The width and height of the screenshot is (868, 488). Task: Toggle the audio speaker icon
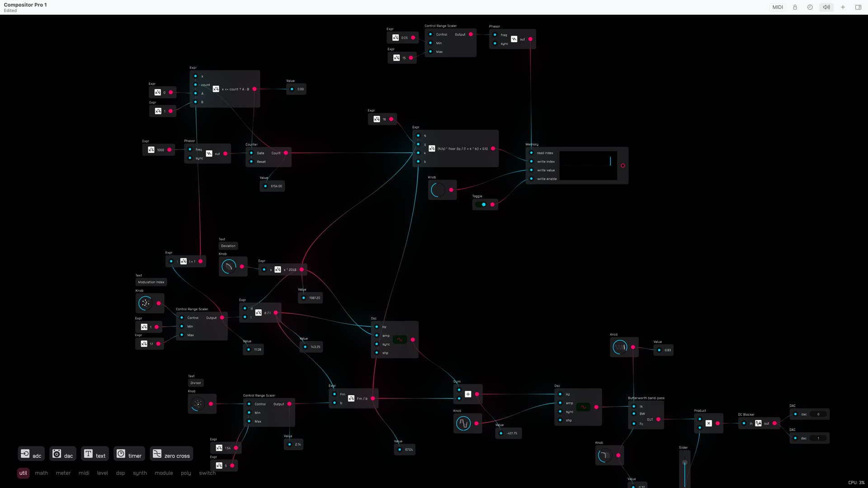click(826, 7)
